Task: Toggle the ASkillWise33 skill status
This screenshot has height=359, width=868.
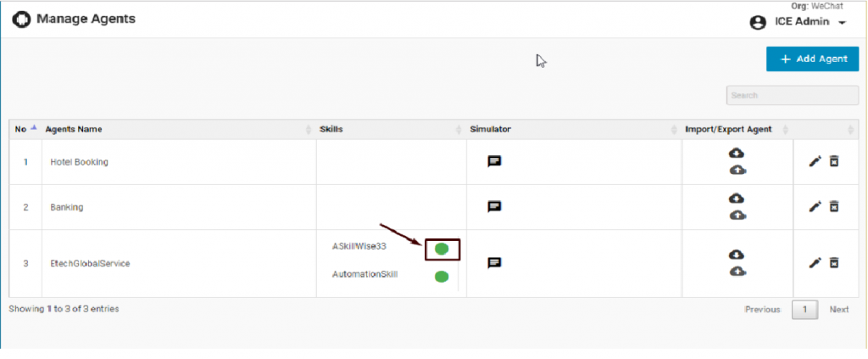Action: tap(442, 249)
